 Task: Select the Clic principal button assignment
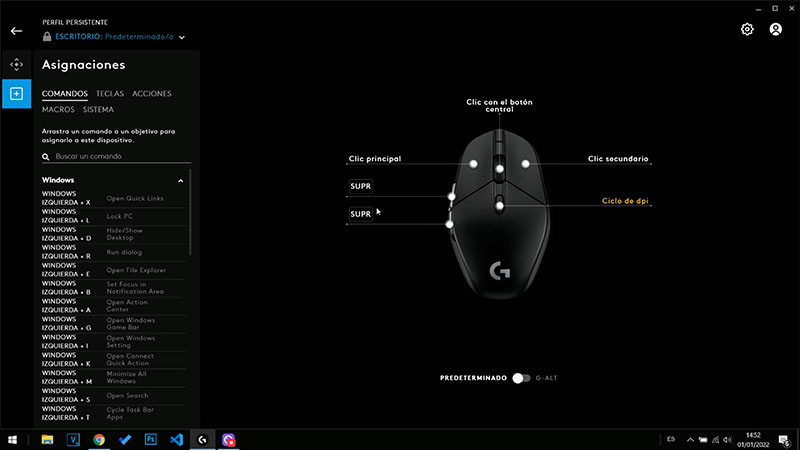pos(375,159)
